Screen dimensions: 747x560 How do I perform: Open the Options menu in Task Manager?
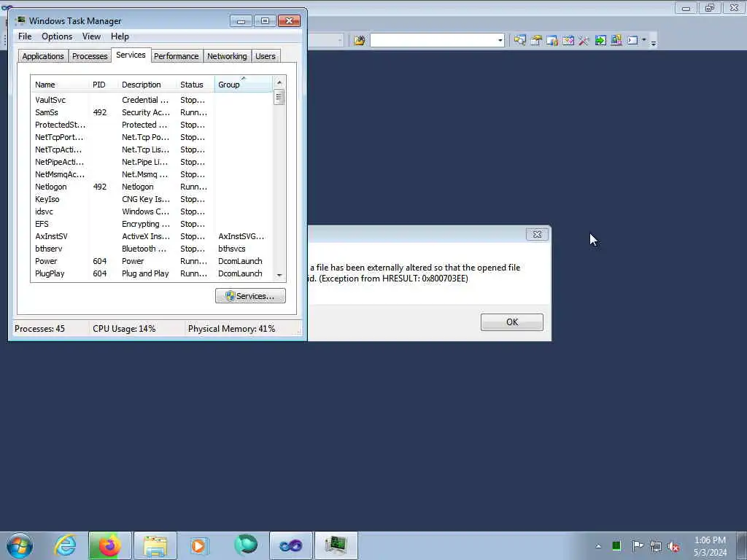(x=57, y=36)
